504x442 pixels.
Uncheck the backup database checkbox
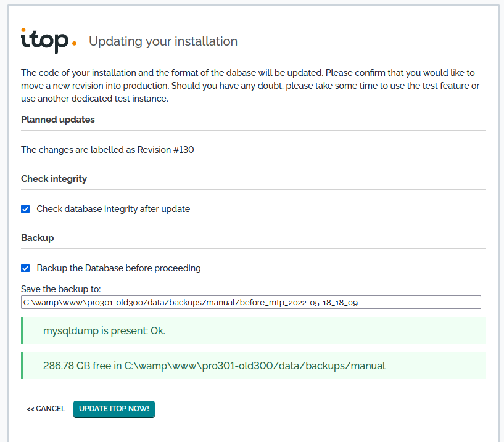coord(25,268)
